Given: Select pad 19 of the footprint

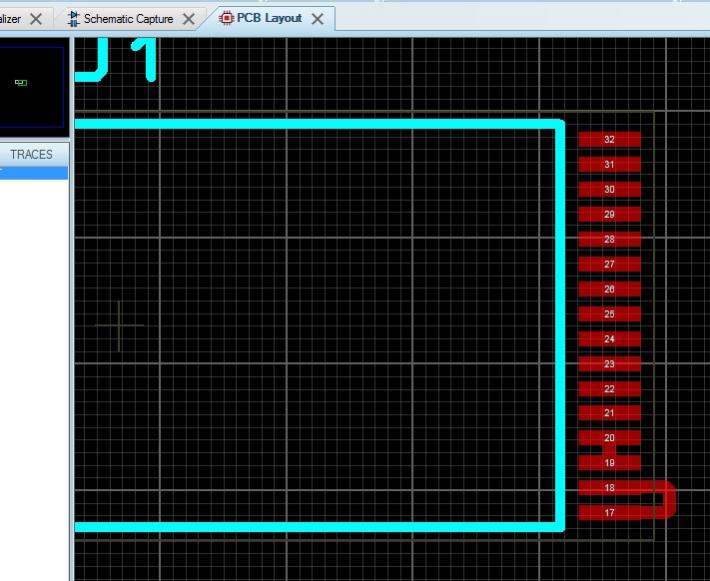Looking at the screenshot, I should [x=609, y=463].
